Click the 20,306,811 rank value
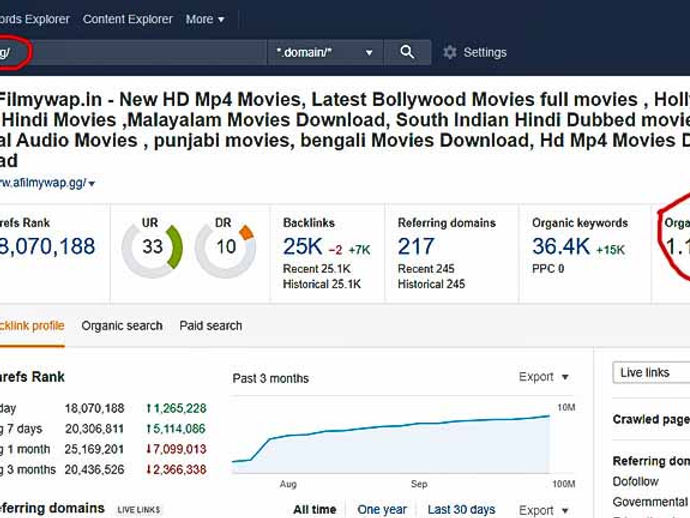The height and width of the screenshot is (518, 690). pyautogui.click(x=95, y=429)
